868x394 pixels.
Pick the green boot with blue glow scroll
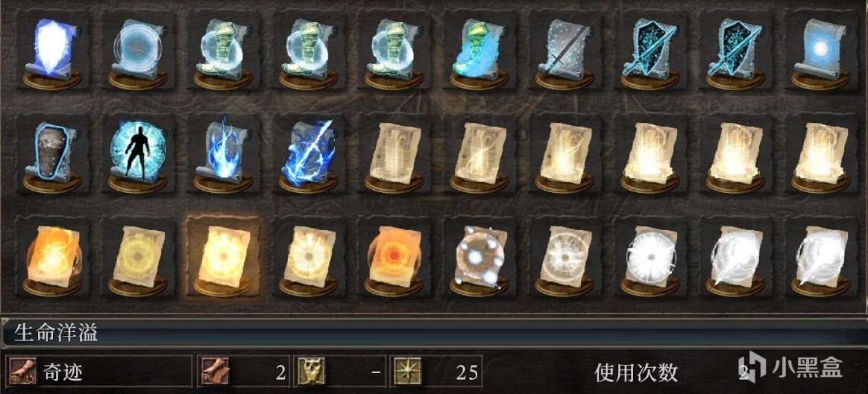coord(478,50)
